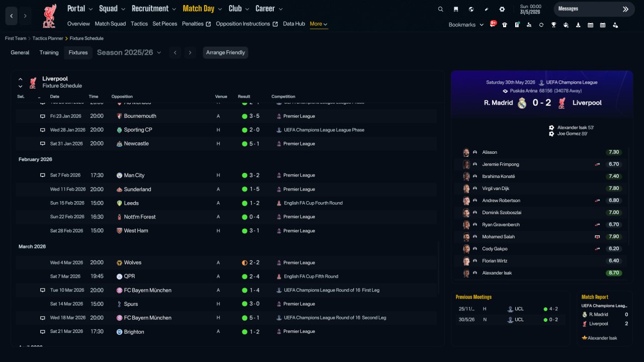Viewport: 644px width, 362px height.
Task: Open the Set Pieces submenu item
Action: coord(165,24)
